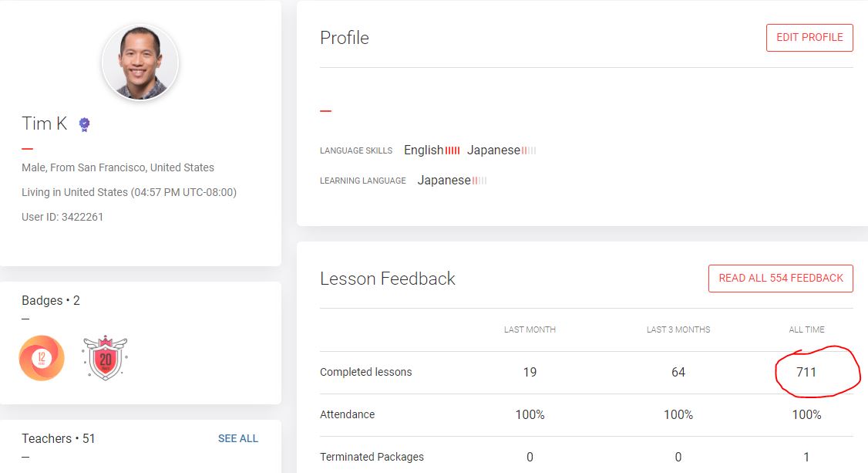Open See All teachers list
868x473 pixels.
pyautogui.click(x=239, y=438)
